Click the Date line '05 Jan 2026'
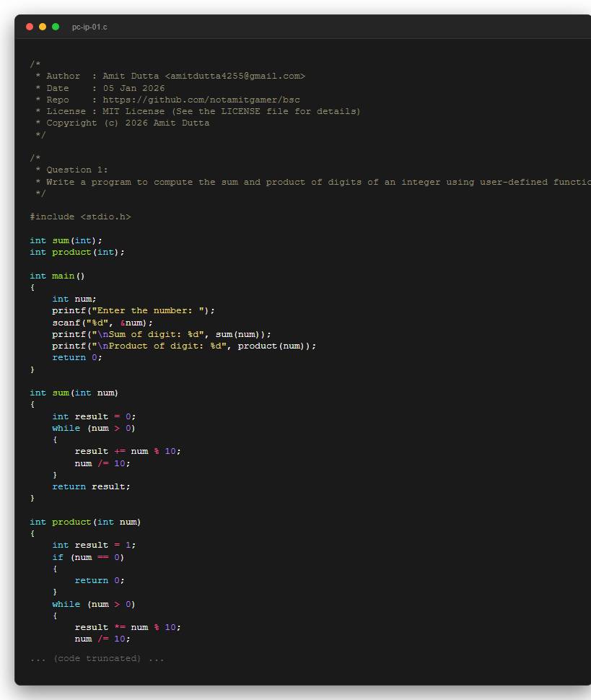 100,88
